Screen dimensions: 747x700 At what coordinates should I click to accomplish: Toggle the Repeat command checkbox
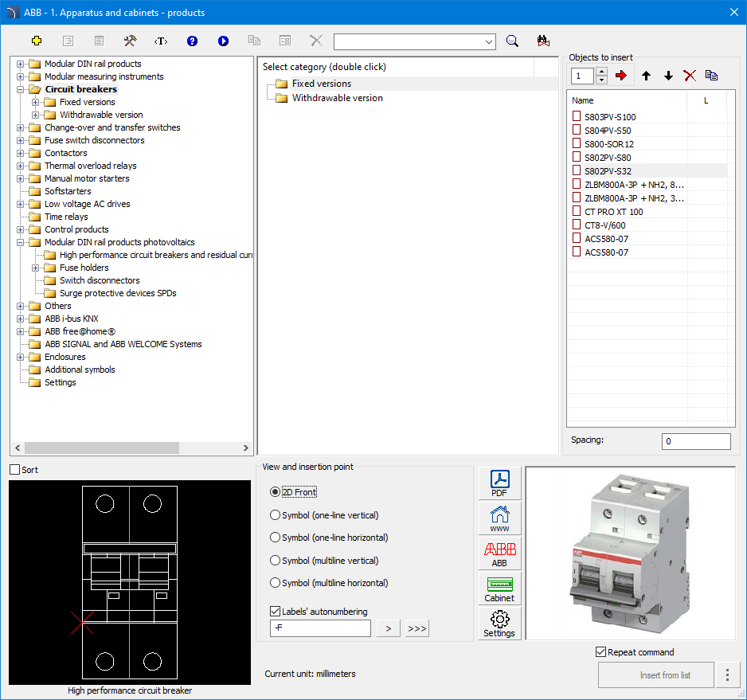coord(600,652)
